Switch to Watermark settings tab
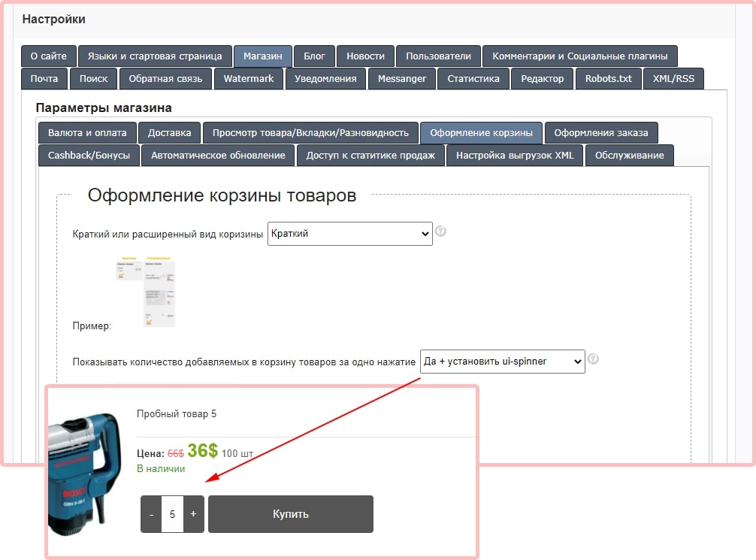The width and height of the screenshot is (756, 560). click(249, 79)
